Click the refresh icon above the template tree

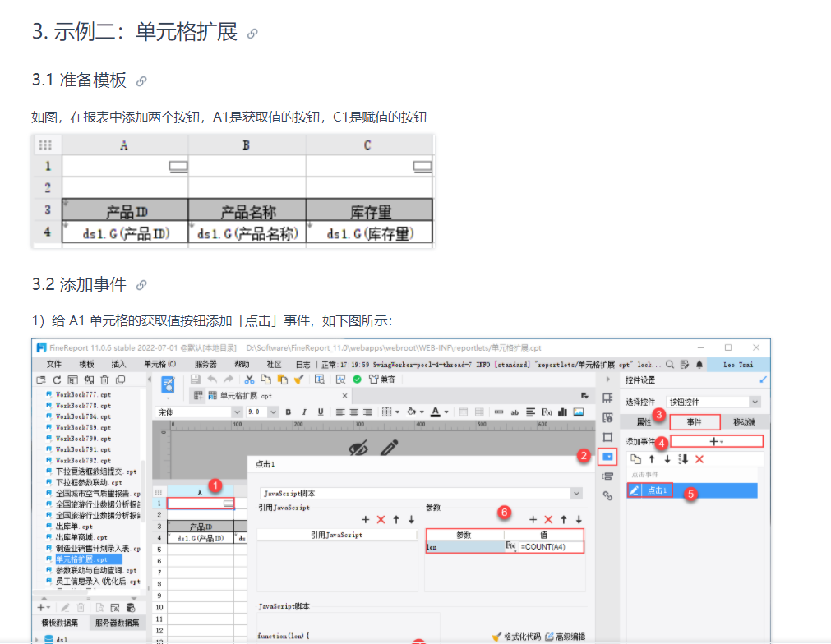(57, 379)
